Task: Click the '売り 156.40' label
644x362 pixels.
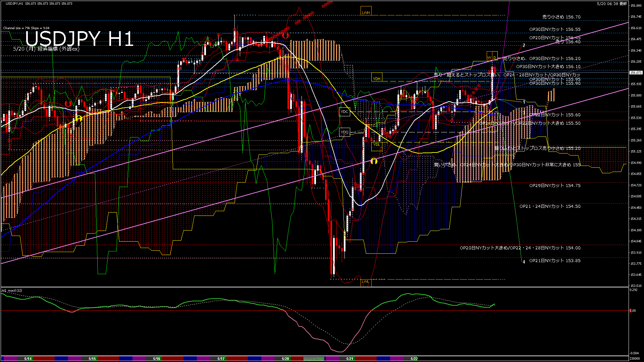Action: (x=568, y=42)
